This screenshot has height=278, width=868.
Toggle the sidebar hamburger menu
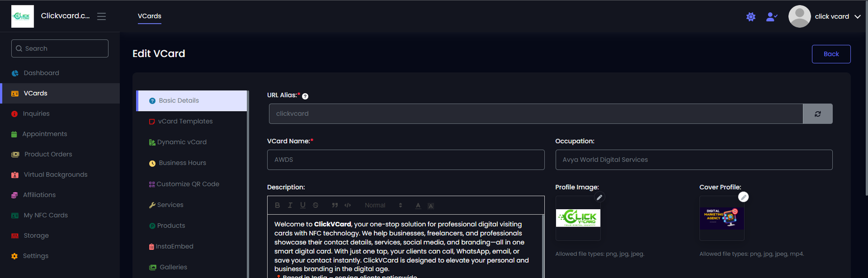pyautogui.click(x=101, y=16)
